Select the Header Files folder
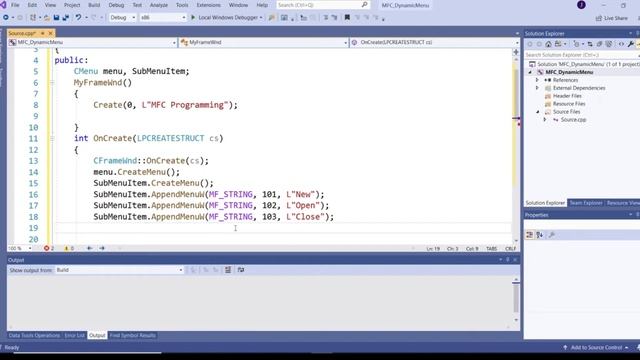640x360 pixels. pyautogui.click(x=567, y=96)
